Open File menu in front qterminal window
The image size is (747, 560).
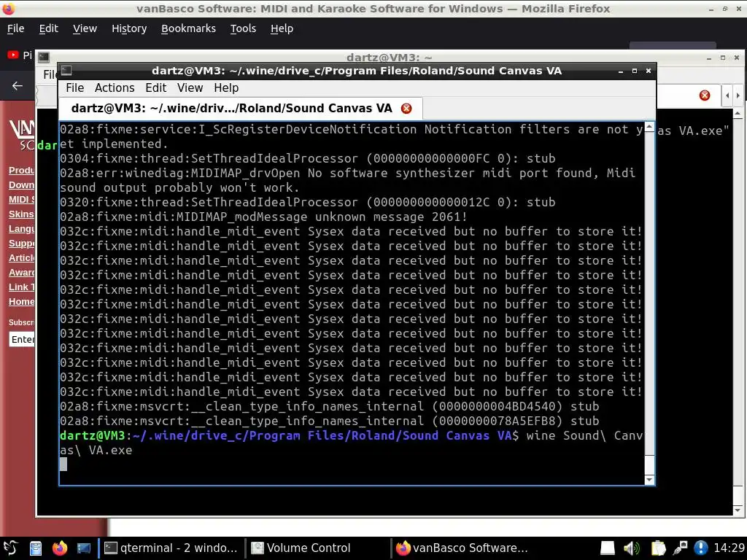coord(74,88)
